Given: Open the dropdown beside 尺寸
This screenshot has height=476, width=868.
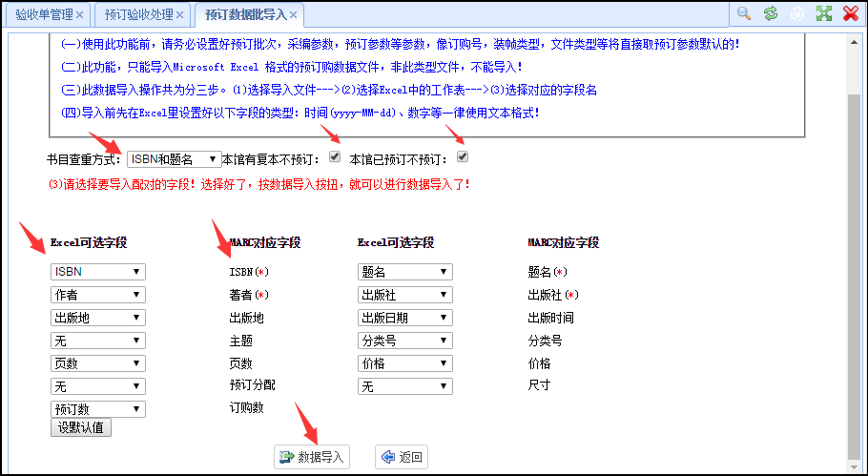Looking at the screenshot, I should coord(405,386).
